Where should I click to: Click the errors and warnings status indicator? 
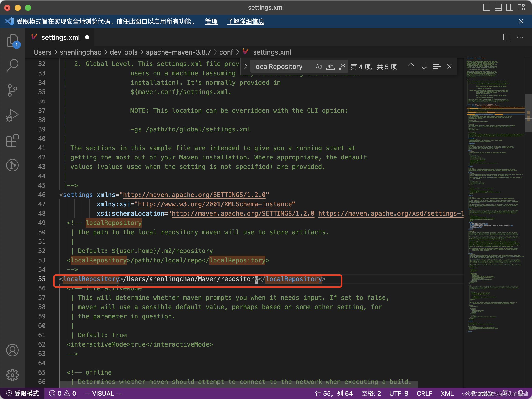point(63,393)
